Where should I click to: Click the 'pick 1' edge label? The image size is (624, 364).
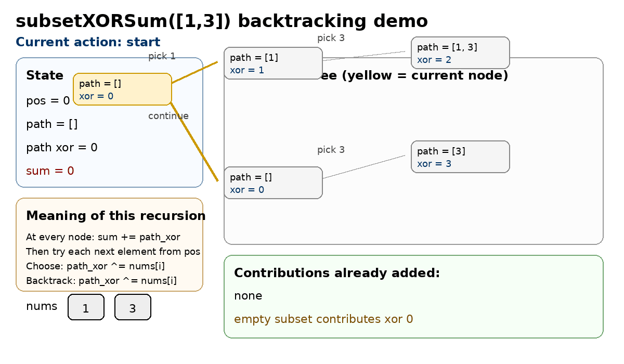[162, 56]
